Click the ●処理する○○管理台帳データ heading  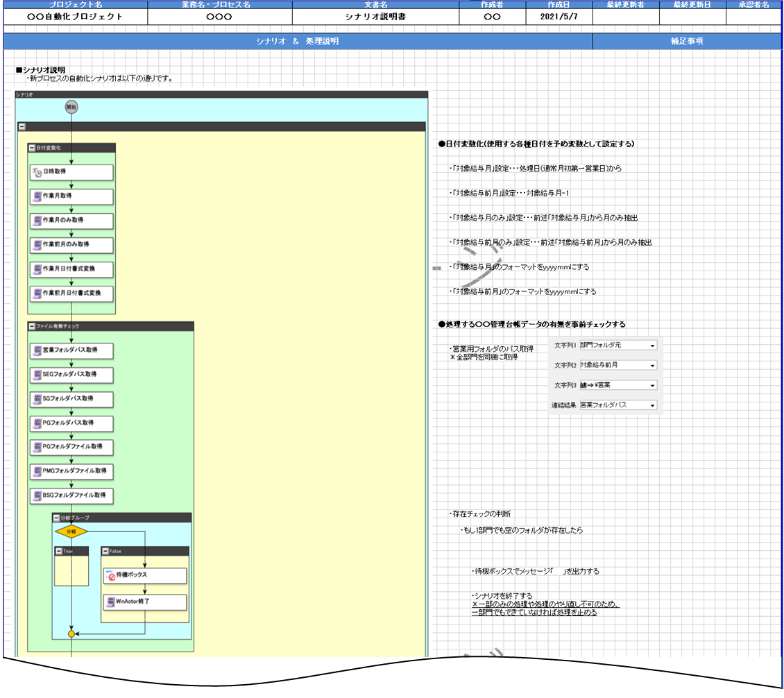tap(531, 325)
